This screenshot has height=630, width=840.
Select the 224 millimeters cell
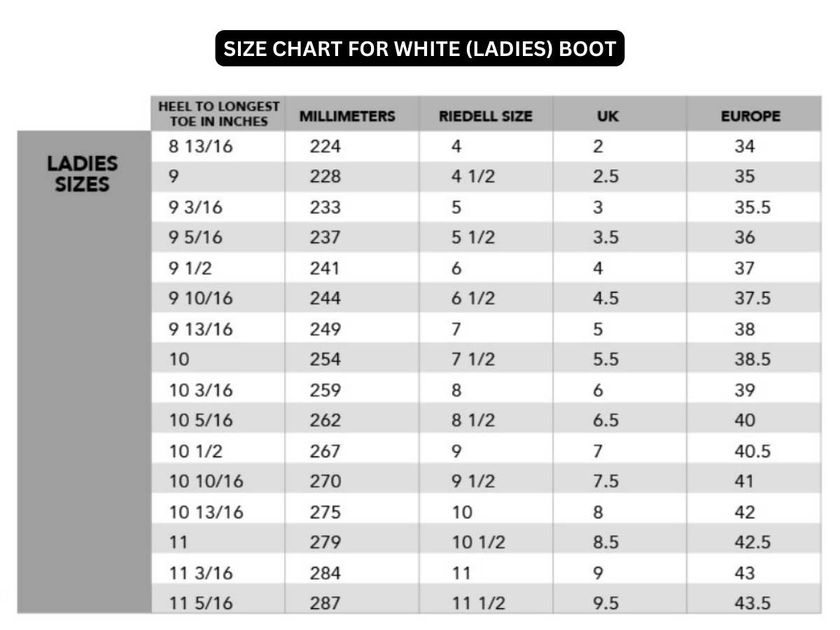click(325, 147)
